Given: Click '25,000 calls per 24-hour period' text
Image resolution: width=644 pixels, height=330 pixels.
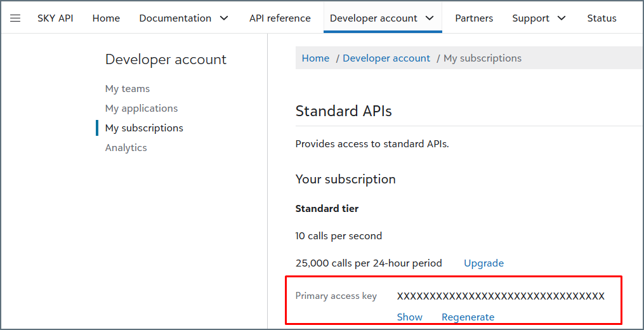Looking at the screenshot, I should tap(369, 263).
